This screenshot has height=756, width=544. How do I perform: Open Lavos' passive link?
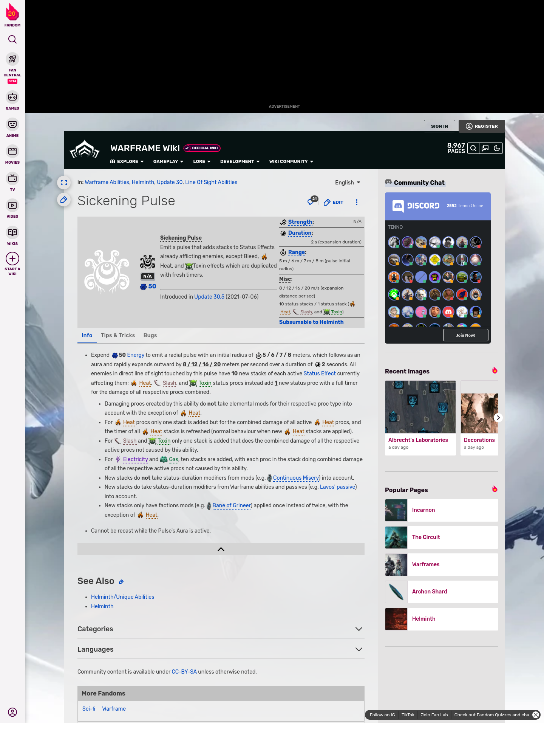click(x=338, y=487)
